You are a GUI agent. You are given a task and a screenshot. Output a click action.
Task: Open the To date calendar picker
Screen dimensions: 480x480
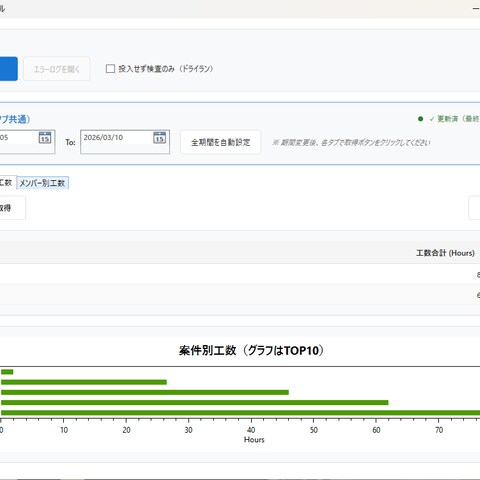pos(159,138)
